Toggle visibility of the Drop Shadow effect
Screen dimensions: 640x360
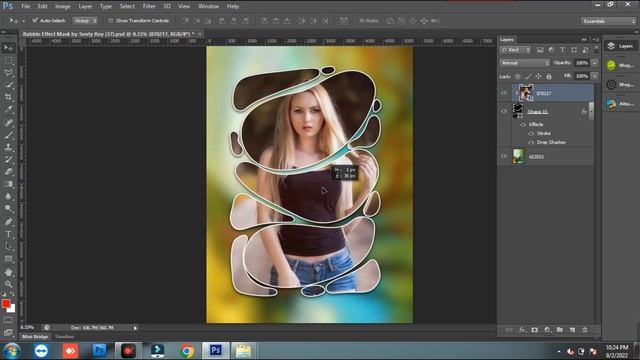point(531,142)
